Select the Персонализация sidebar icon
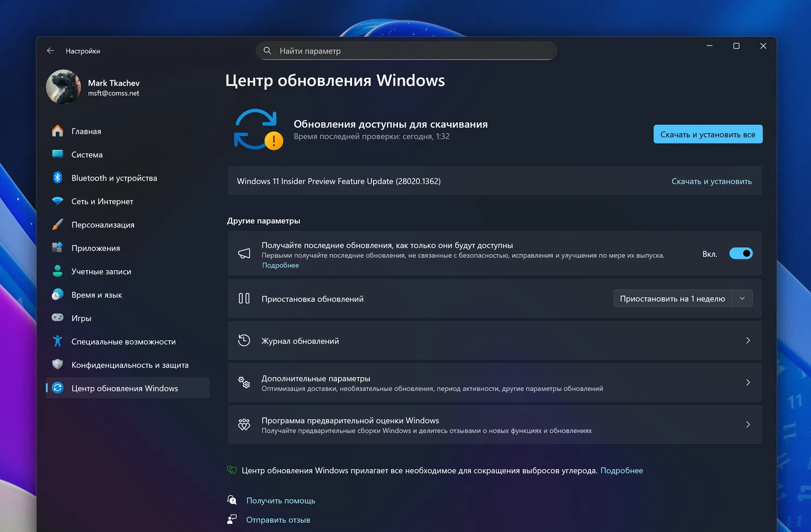 coord(58,224)
